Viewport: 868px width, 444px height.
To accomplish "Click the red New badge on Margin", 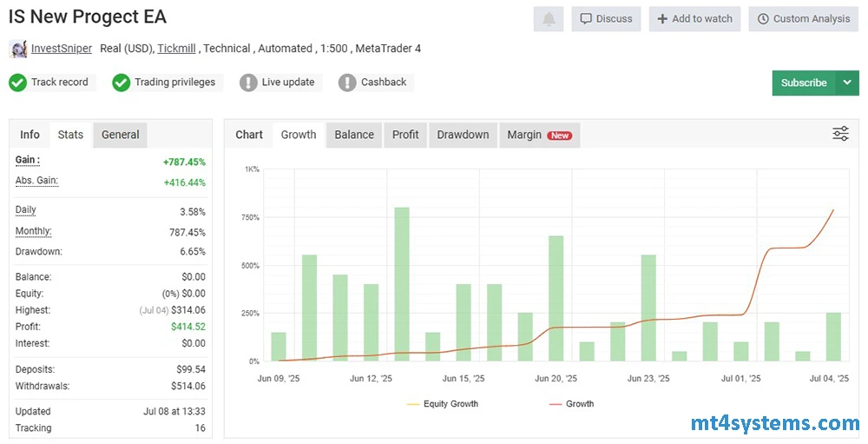I will pyautogui.click(x=560, y=136).
